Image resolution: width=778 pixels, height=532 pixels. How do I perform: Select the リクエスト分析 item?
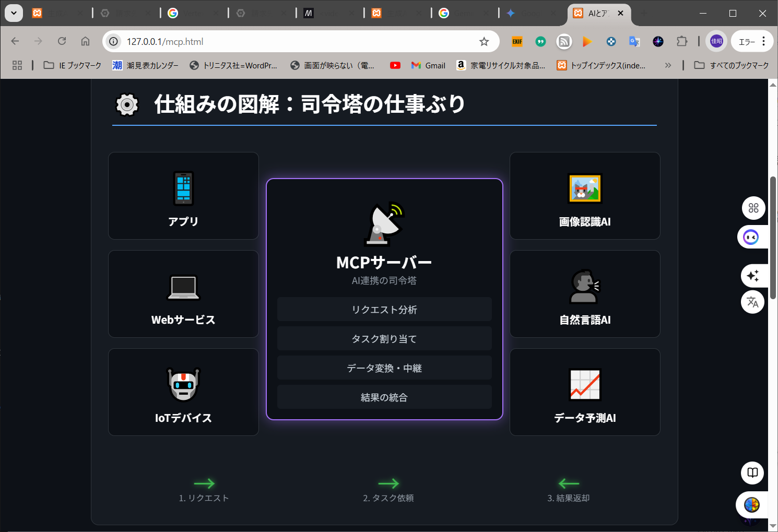pos(384,310)
